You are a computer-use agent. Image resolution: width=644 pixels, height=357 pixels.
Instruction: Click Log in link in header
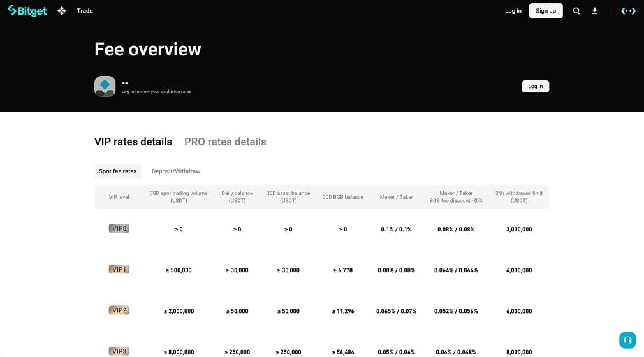point(513,11)
